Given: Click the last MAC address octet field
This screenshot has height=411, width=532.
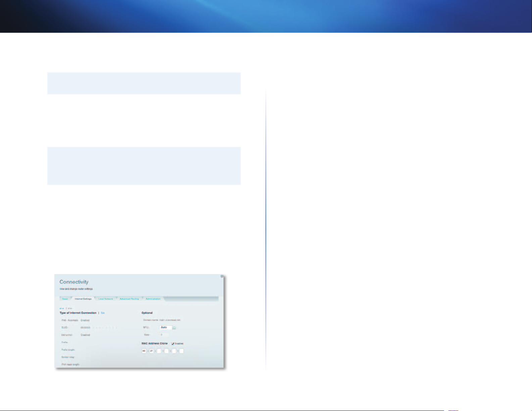Looking at the screenshot, I should (x=182, y=351).
